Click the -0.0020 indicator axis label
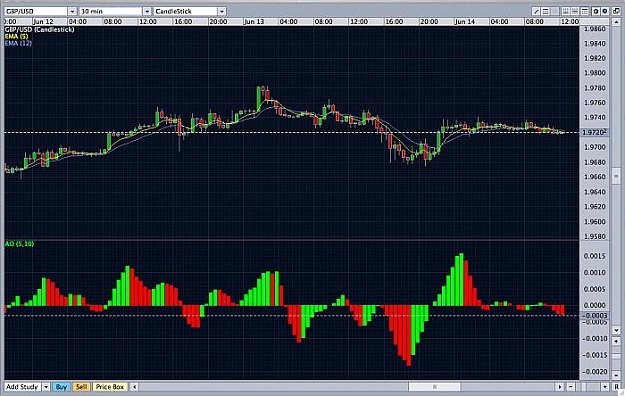The width and height of the screenshot is (625, 396). (x=594, y=372)
